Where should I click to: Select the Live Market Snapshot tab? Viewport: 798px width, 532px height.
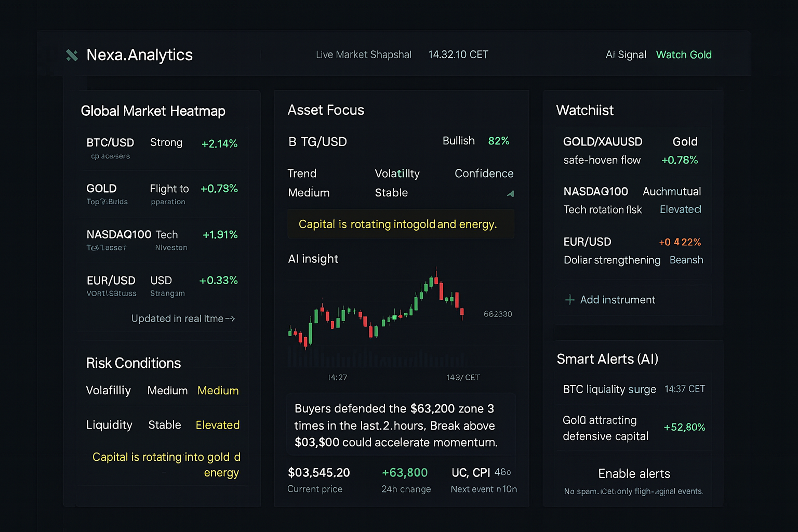(363, 54)
